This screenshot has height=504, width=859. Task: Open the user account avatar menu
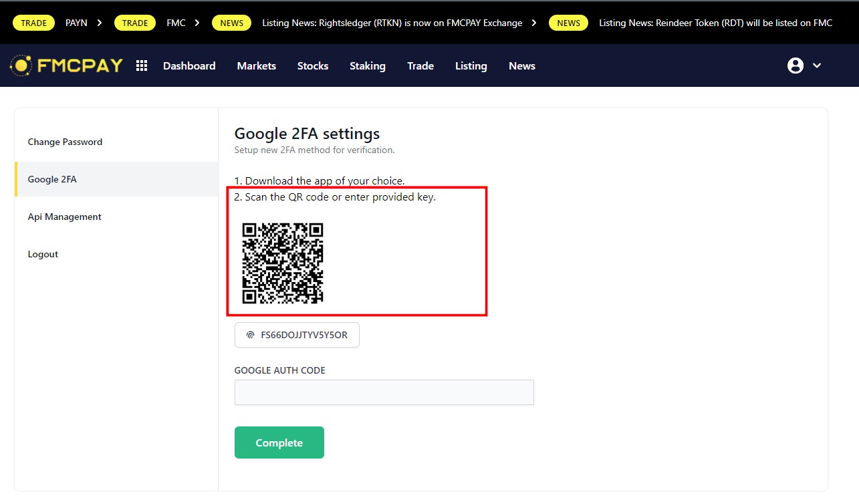coord(795,66)
